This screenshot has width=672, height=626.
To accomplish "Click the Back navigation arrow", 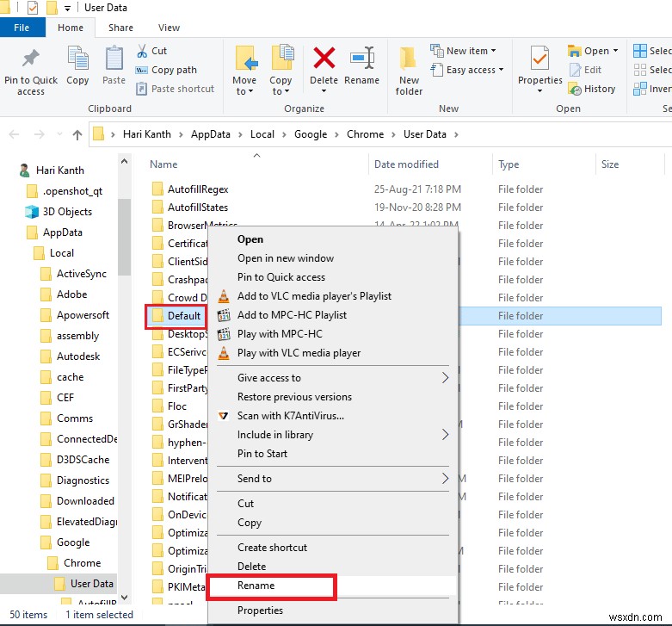I will pyautogui.click(x=14, y=134).
